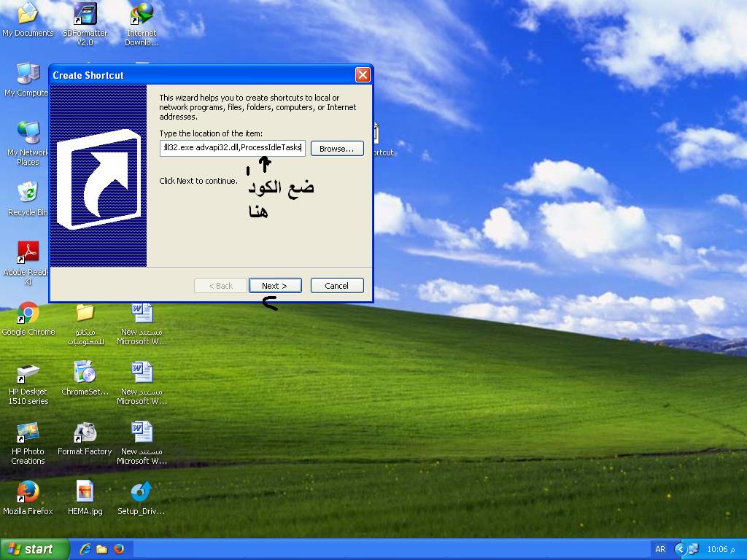Click the AR language indicator in taskbar
The image size is (747, 560).
click(660, 549)
